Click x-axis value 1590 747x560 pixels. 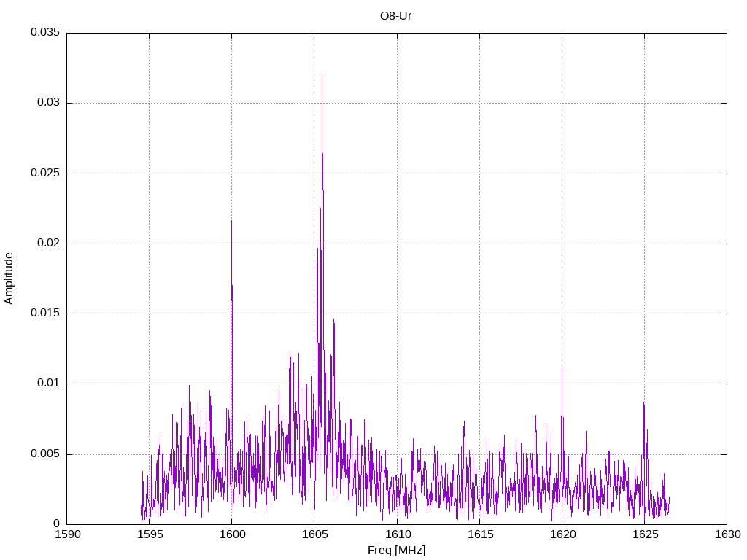[68, 534]
